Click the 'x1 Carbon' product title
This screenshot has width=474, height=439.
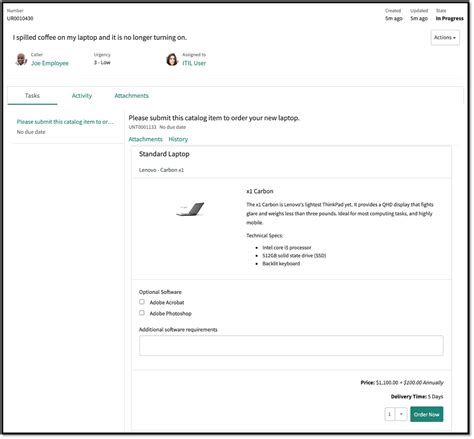(260, 191)
